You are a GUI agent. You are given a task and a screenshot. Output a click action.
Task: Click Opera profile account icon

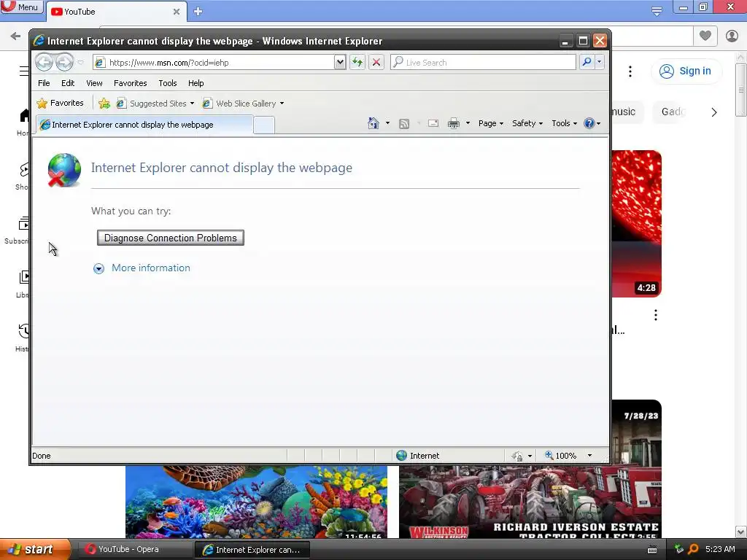click(x=732, y=36)
